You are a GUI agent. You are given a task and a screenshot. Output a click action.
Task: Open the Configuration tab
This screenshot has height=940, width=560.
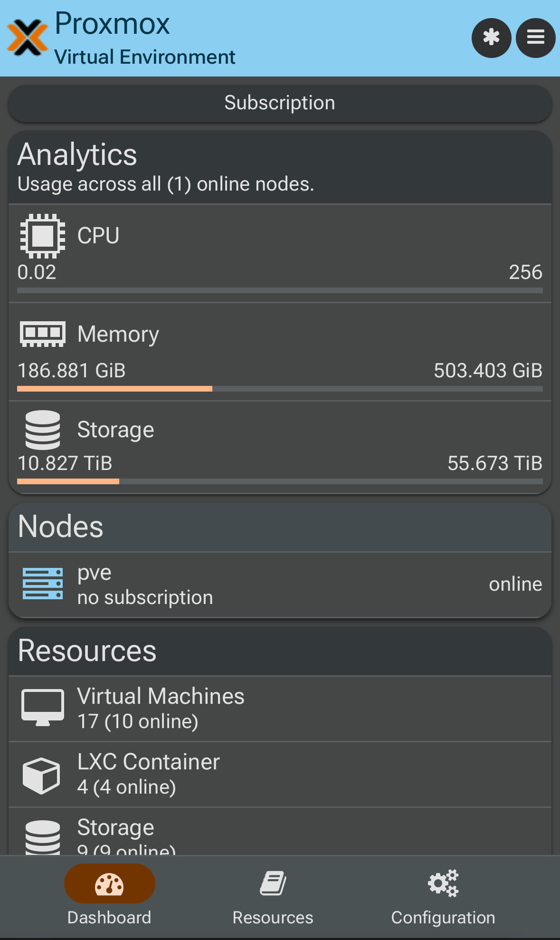tap(443, 897)
